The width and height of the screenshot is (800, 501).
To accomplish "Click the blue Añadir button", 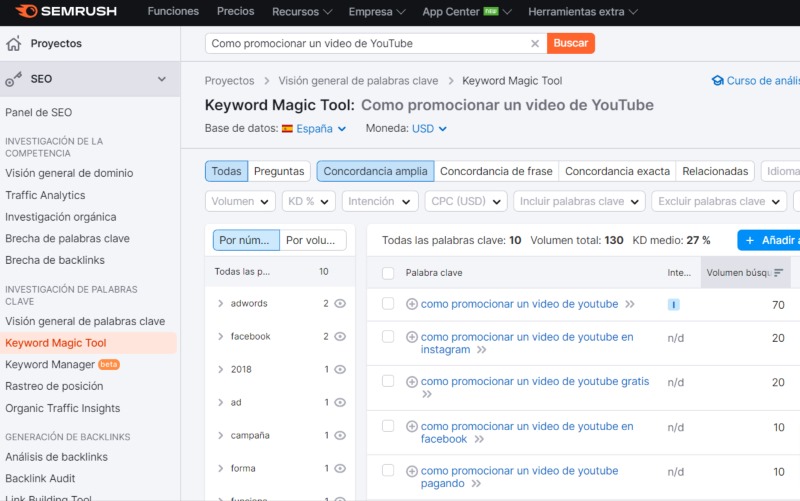I will tap(769, 240).
